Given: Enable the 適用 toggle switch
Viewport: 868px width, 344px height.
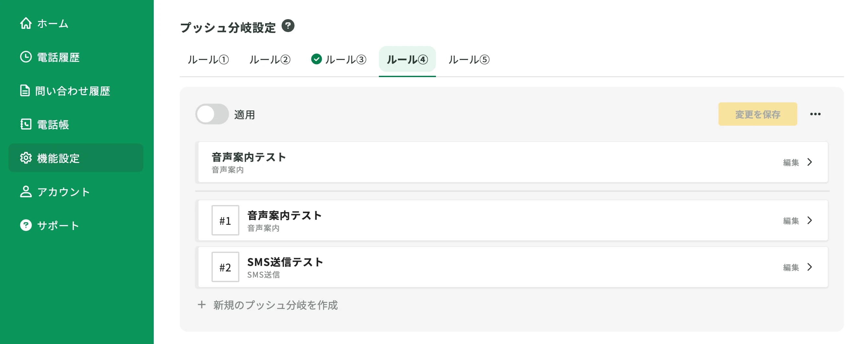Looking at the screenshot, I should click(x=212, y=114).
